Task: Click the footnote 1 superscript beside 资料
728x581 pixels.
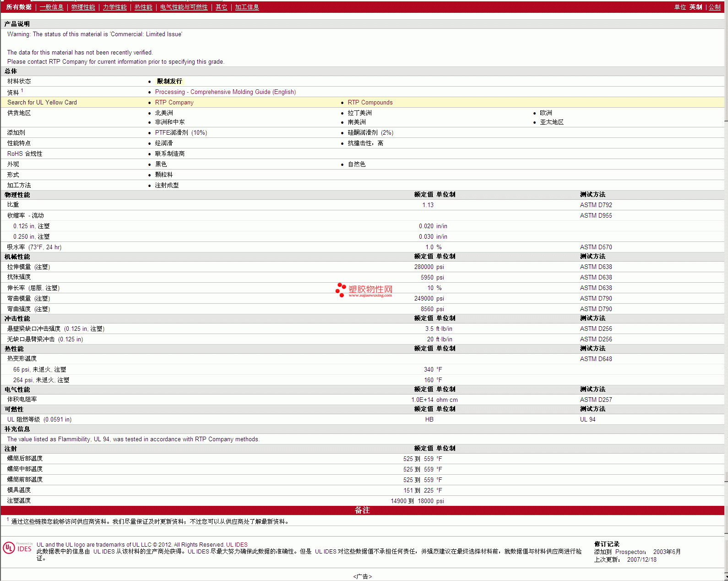Action: pyautogui.click(x=22, y=91)
